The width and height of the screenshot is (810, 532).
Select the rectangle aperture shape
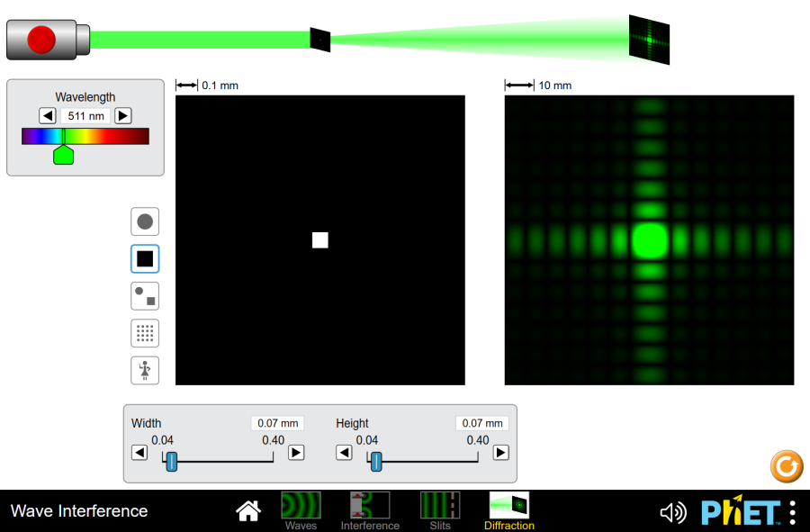145,258
